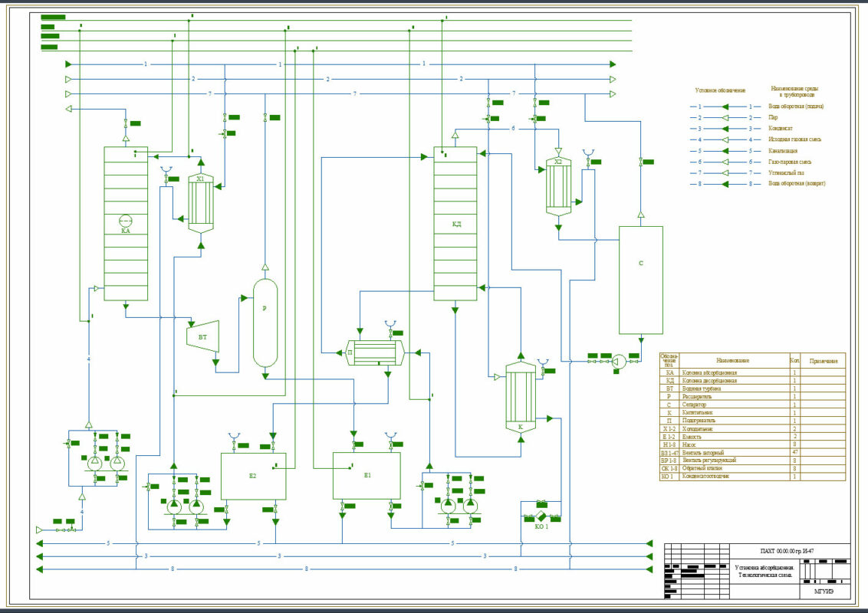The image size is (868, 613).
Task: Select the Р expander vessel
Action: (265, 323)
